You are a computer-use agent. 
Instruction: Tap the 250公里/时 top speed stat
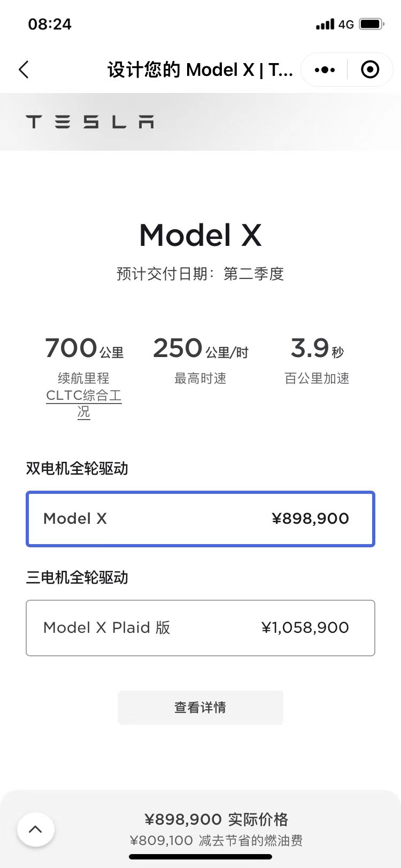pyautogui.click(x=200, y=348)
